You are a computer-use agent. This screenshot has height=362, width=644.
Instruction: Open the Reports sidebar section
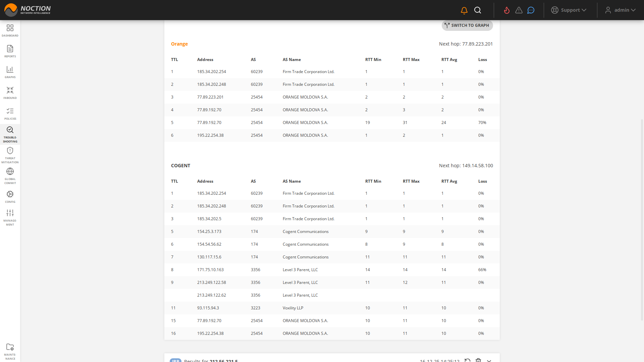10,51
